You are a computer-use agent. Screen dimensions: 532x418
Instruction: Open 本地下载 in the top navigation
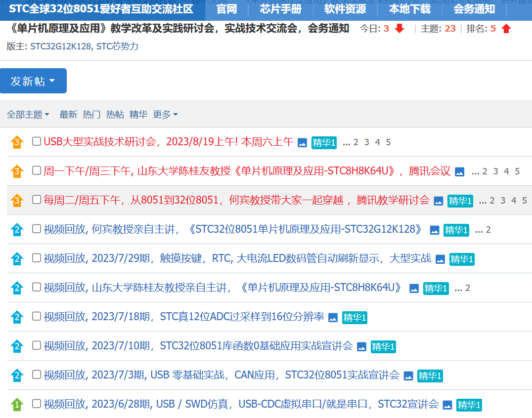409,9
